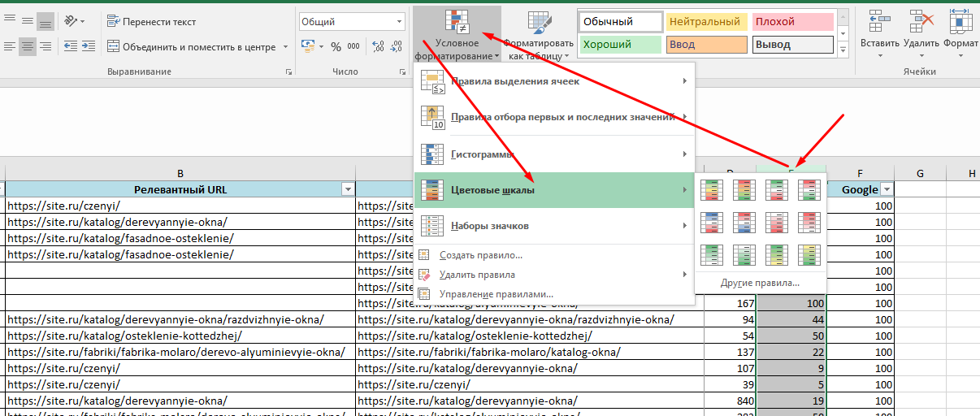Click the Удалить cells button
The width and height of the screenshot is (980, 416).
coord(921,34)
